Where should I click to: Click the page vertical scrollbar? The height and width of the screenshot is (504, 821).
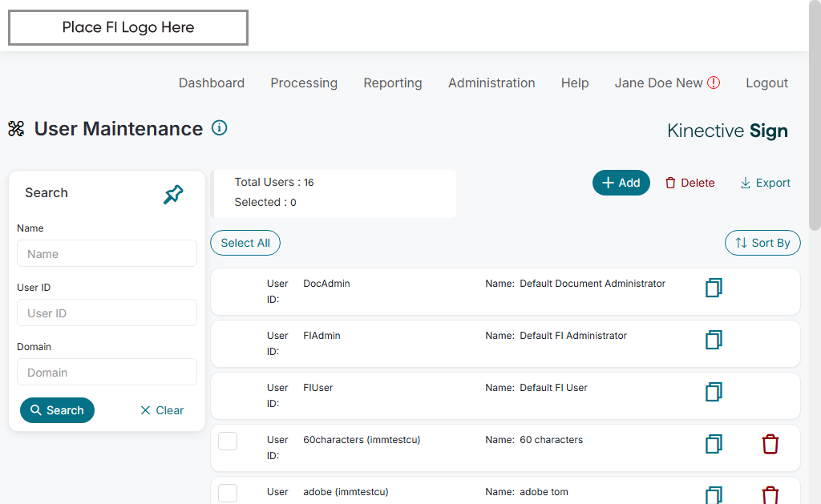(815, 120)
